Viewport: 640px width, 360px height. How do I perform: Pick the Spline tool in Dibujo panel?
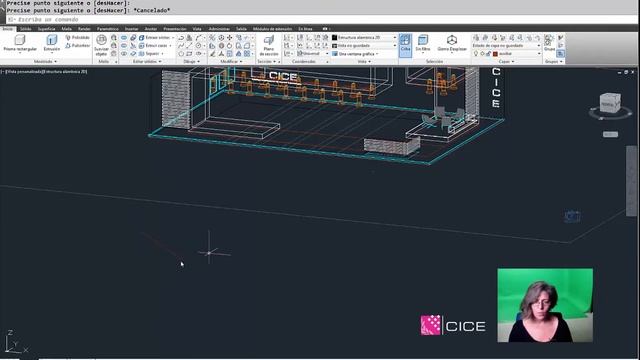pyautogui.click(x=181, y=46)
